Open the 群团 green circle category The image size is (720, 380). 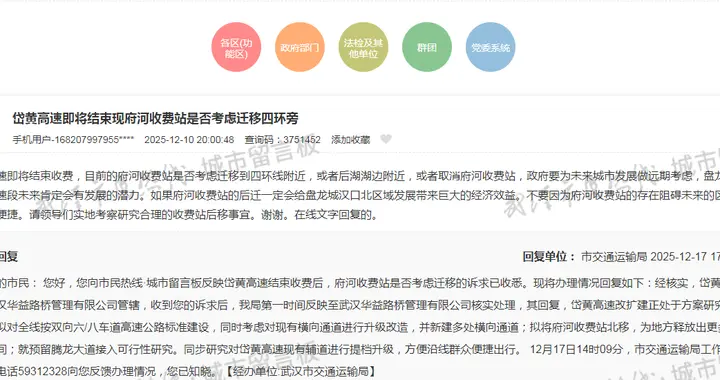point(427,47)
